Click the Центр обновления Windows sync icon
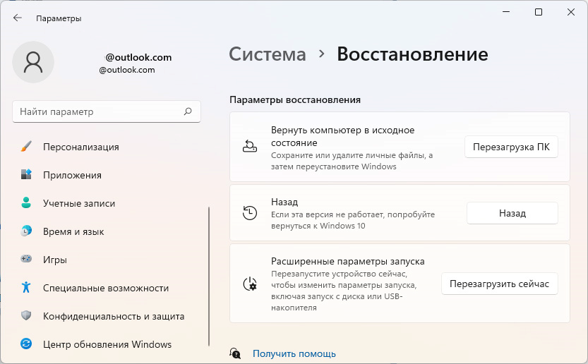The width and height of the screenshot is (588, 364). pyautogui.click(x=26, y=344)
